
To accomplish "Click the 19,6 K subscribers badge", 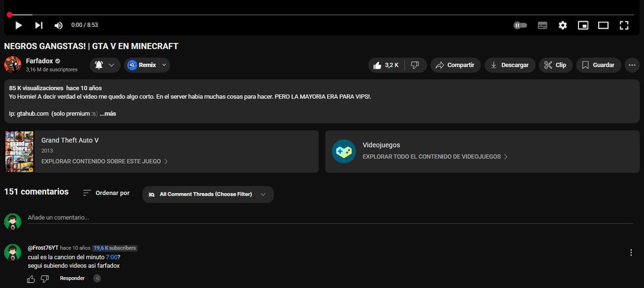I will [x=114, y=248].
